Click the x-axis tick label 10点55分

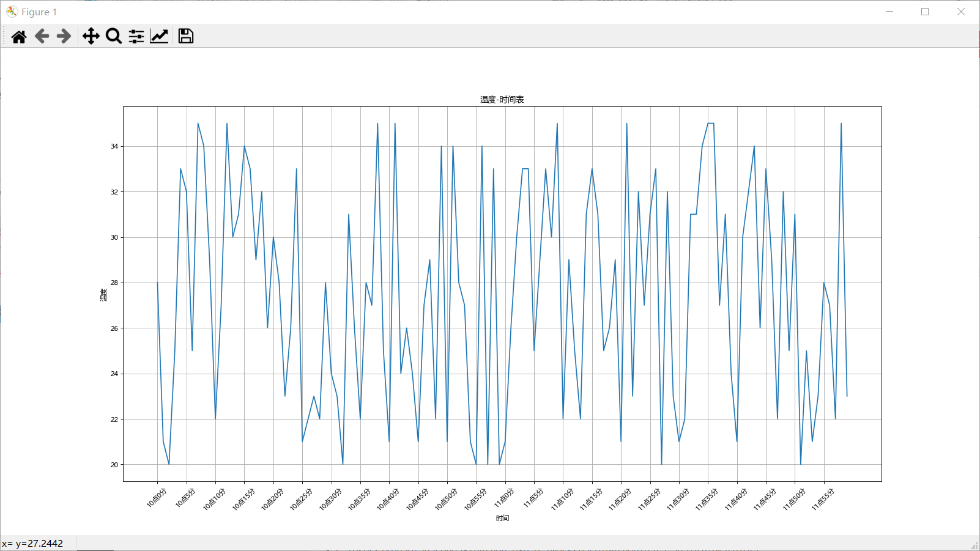(x=475, y=499)
